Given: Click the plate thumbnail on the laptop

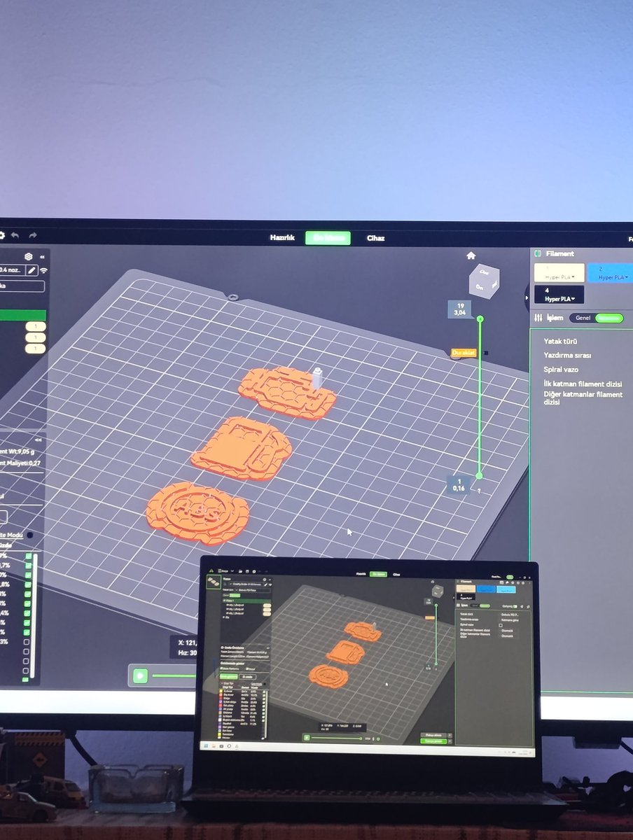Looking at the screenshot, I should pos(214,582).
